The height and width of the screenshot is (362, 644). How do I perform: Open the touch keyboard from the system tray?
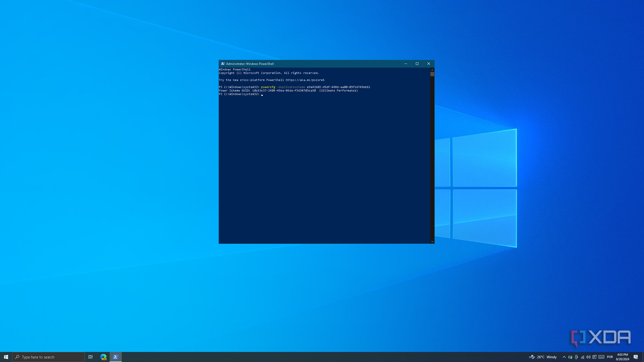[601, 357]
